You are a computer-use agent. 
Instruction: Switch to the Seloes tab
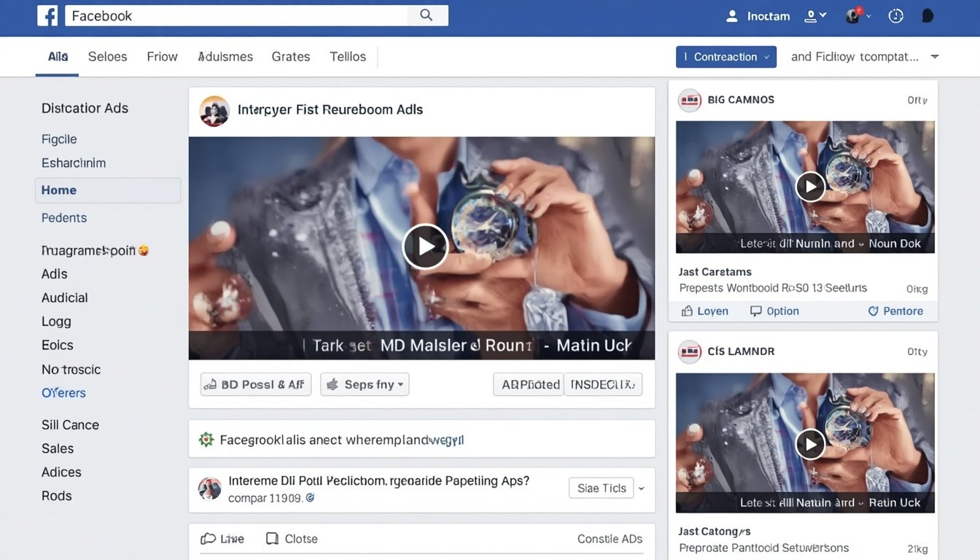pyautogui.click(x=107, y=57)
